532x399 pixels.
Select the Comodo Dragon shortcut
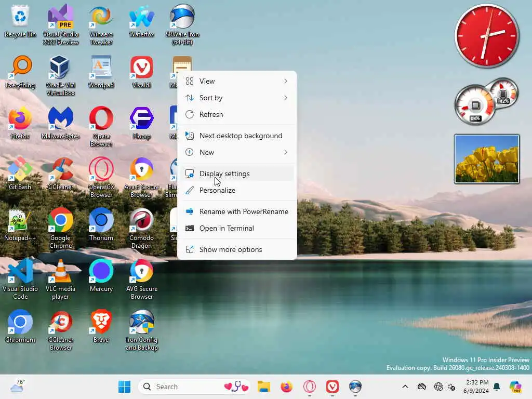pyautogui.click(x=141, y=229)
